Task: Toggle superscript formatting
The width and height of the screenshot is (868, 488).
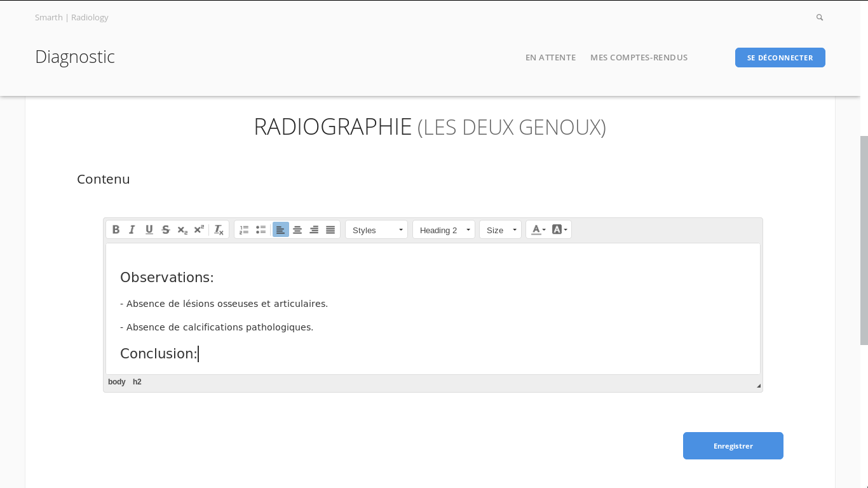Action: click(x=199, y=229)
